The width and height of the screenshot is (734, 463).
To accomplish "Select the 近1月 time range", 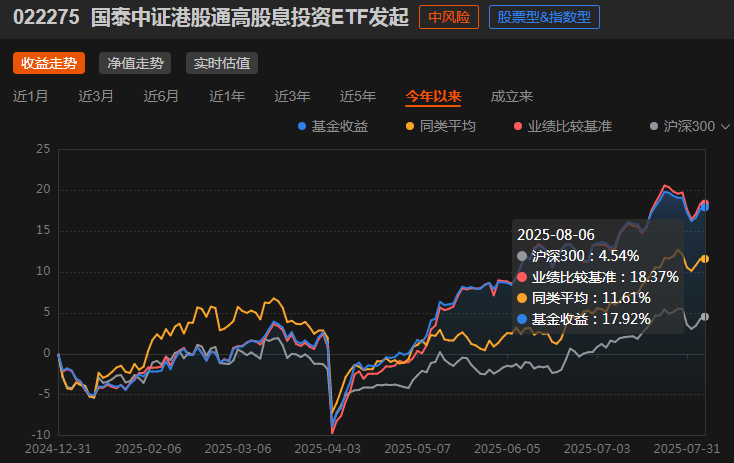I will 30,96.
